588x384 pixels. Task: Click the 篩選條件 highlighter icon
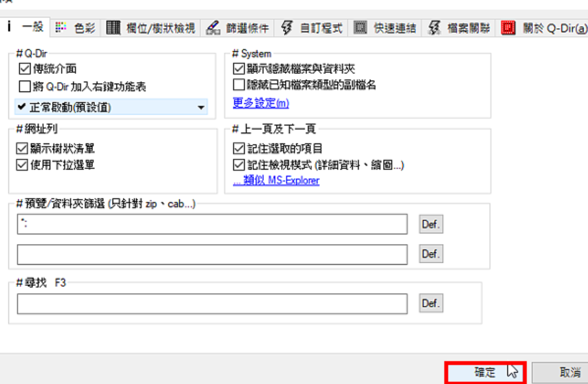click(213, 27)
